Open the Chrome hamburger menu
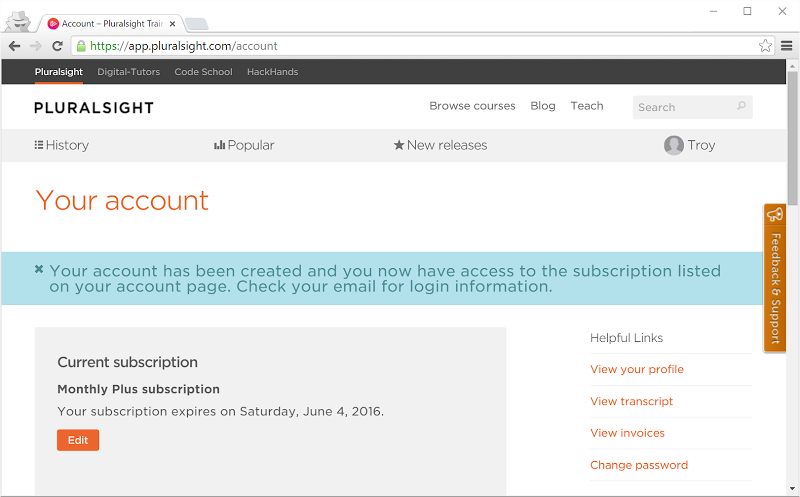 [x=786, y=46]
